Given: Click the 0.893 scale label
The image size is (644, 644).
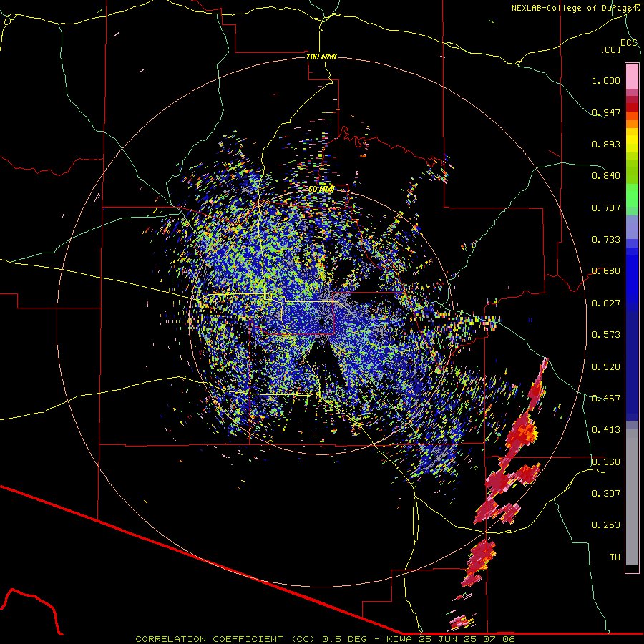Looking at the screenshot, I should [606, 144].
